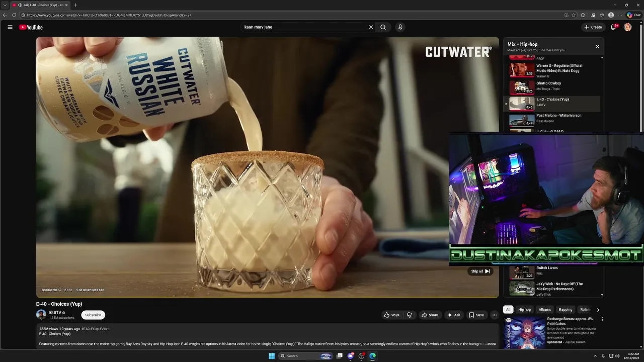Open browser profile icon in toolbar
The height and width of the screenshot is (362, 644).
[x=611, y=15]
